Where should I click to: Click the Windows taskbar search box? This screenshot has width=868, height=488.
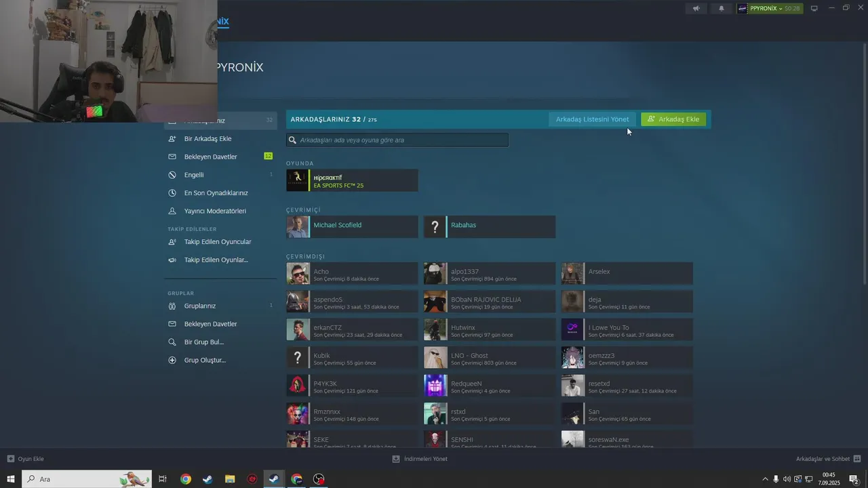click(x=87, y=479)
